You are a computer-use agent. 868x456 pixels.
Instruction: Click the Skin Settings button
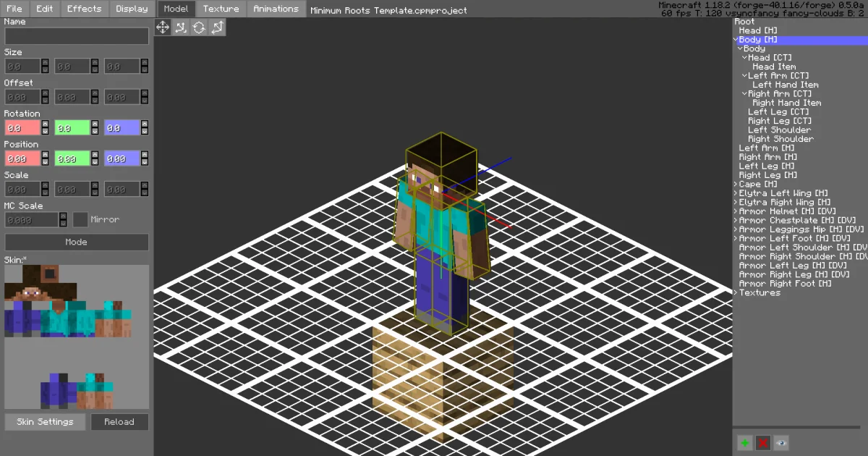45,422
